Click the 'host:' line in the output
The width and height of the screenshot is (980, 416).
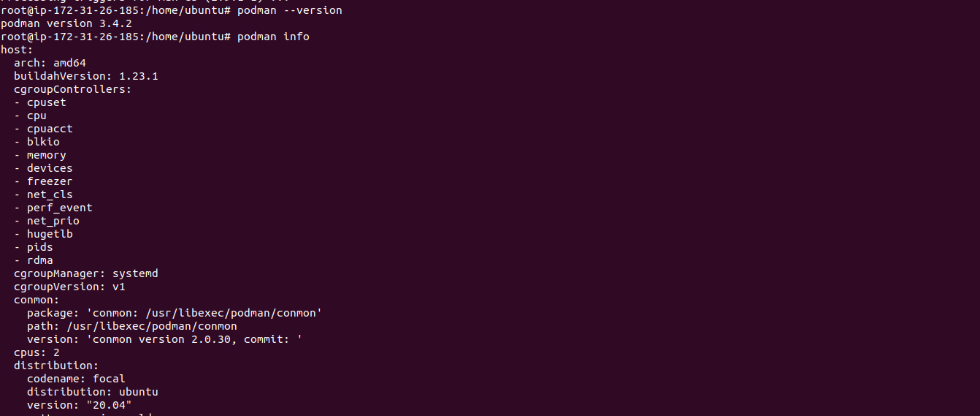click(x=17, y=50)
